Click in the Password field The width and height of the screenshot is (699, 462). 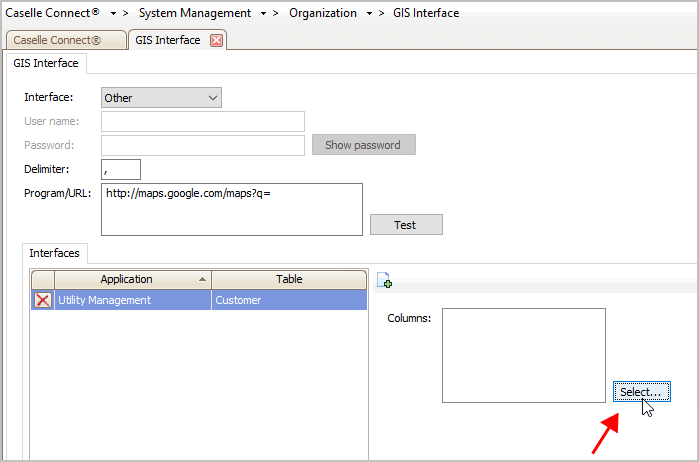(x=203, y=145)
